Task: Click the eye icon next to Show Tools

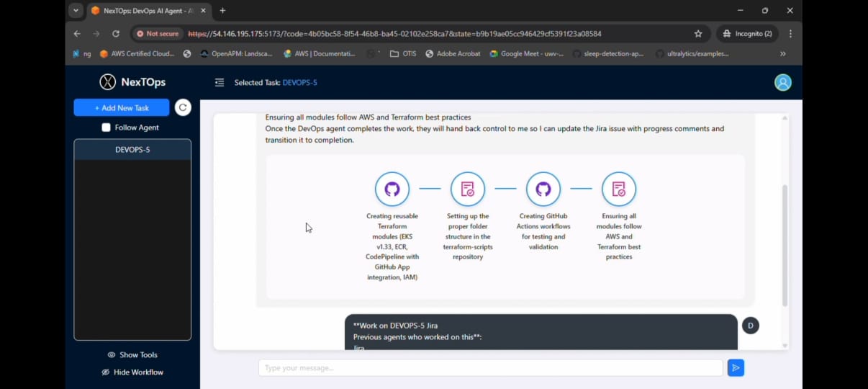Action: coord(112,354)
